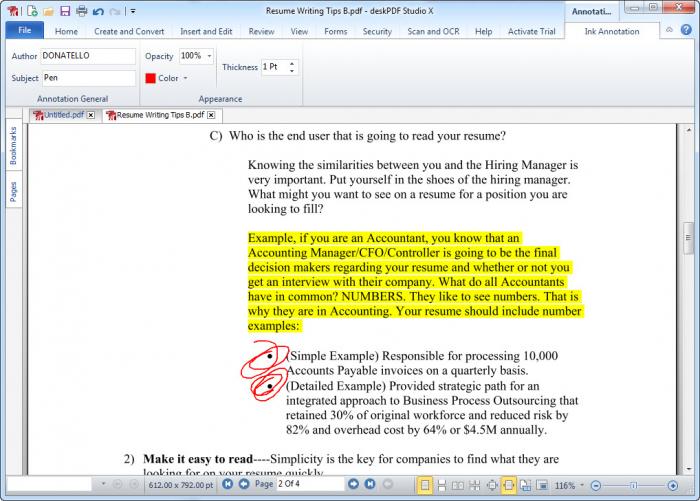
Task: Create a new document with the new-file icon
Action: point(33,11)
